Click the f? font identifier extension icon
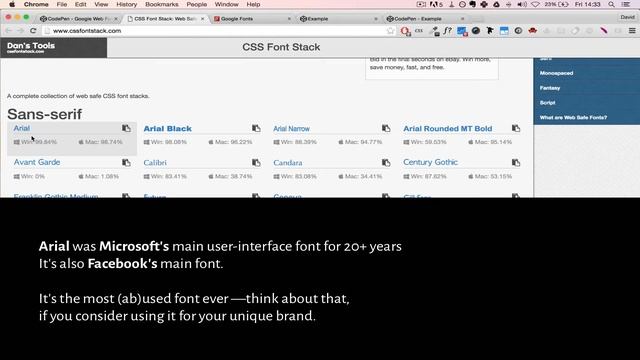640x360 pixels. (448, 31)
